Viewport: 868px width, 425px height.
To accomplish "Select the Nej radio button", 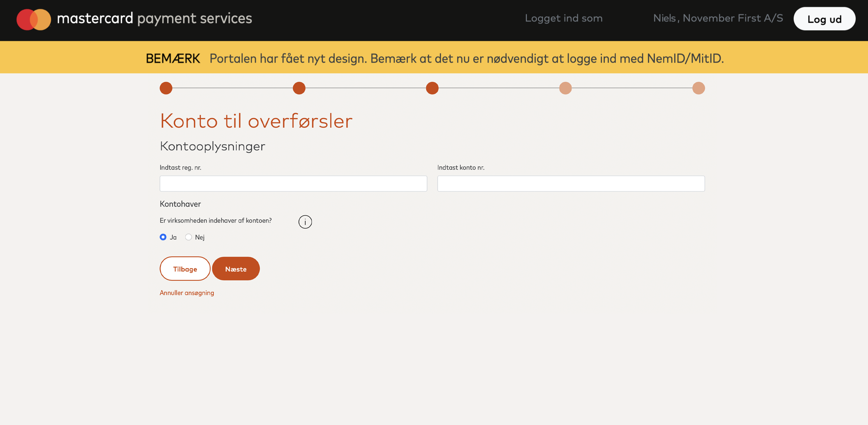I will coord(188,237).
